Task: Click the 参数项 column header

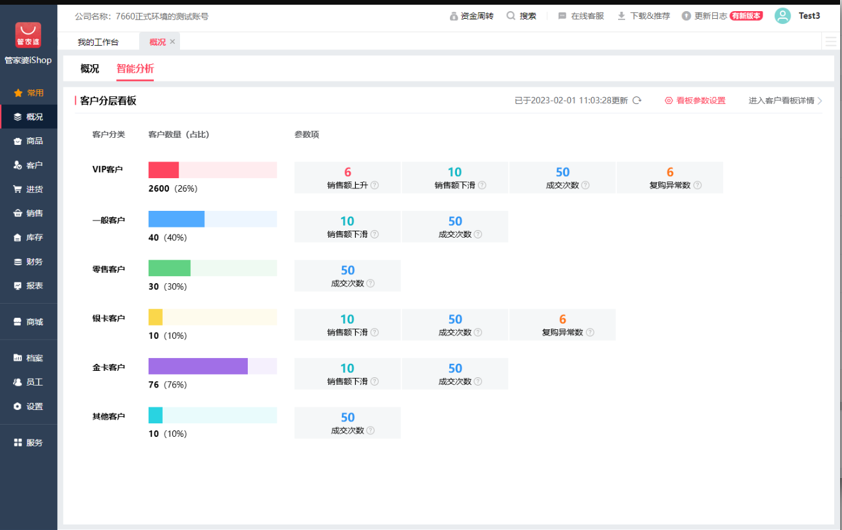Action: point(307,134)
